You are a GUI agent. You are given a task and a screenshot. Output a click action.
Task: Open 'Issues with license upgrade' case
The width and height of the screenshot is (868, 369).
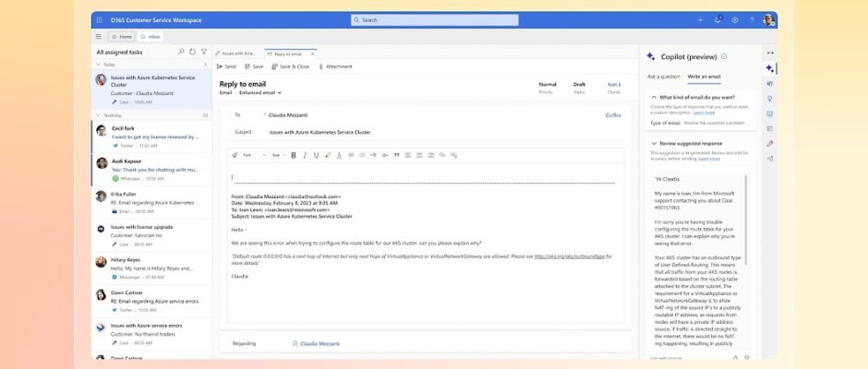click(151, 235)
